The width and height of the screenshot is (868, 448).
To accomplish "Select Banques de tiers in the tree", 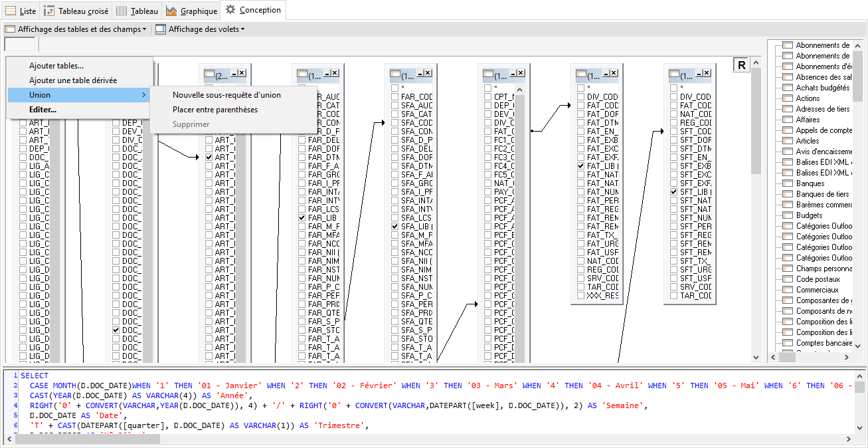I will coord(822,194).
